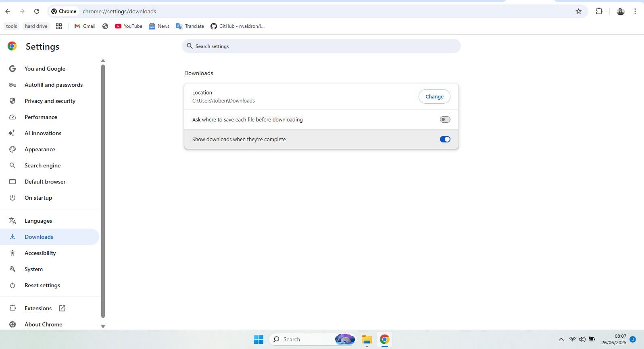The height and width of the screenshot is (349, 644).
Task: Open the News bookmark
Action: pyautogui.click(x=159, y=26)
